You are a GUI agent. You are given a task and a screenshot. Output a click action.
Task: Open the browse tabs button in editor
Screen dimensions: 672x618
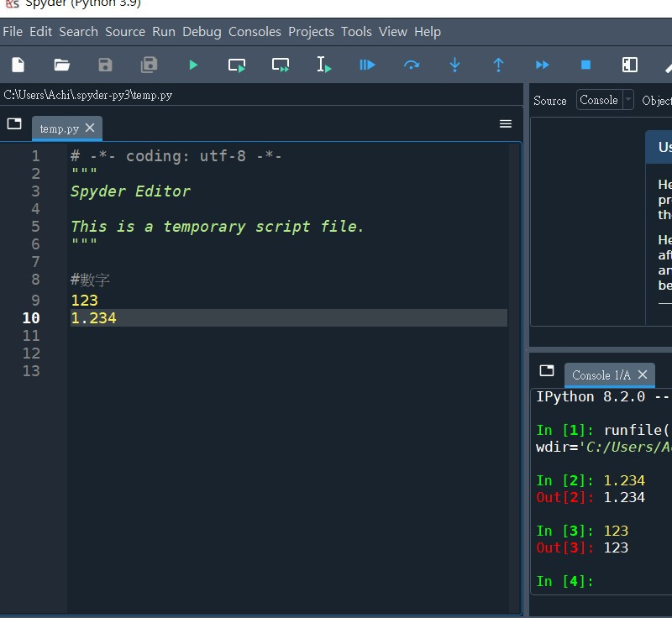point(14,123)
